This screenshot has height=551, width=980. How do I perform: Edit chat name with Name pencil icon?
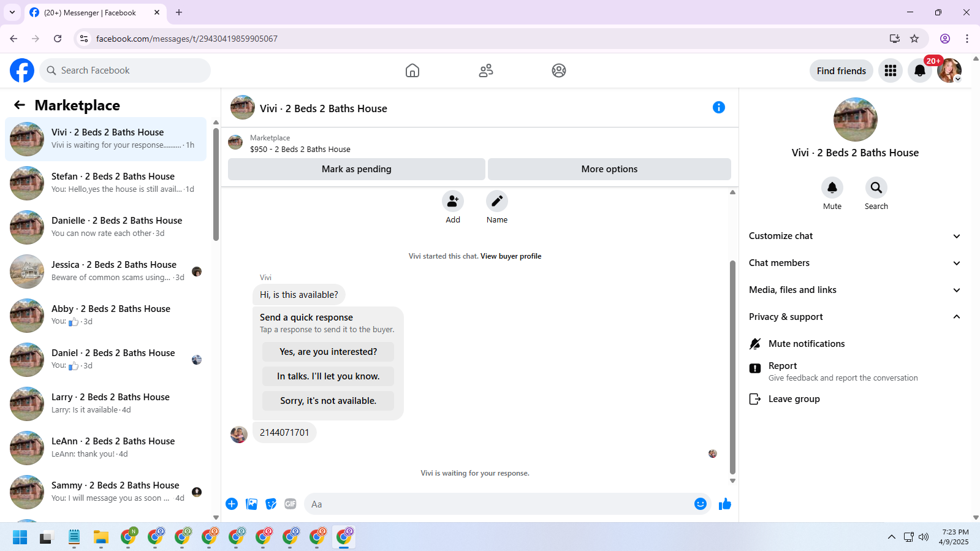point(497,201)
